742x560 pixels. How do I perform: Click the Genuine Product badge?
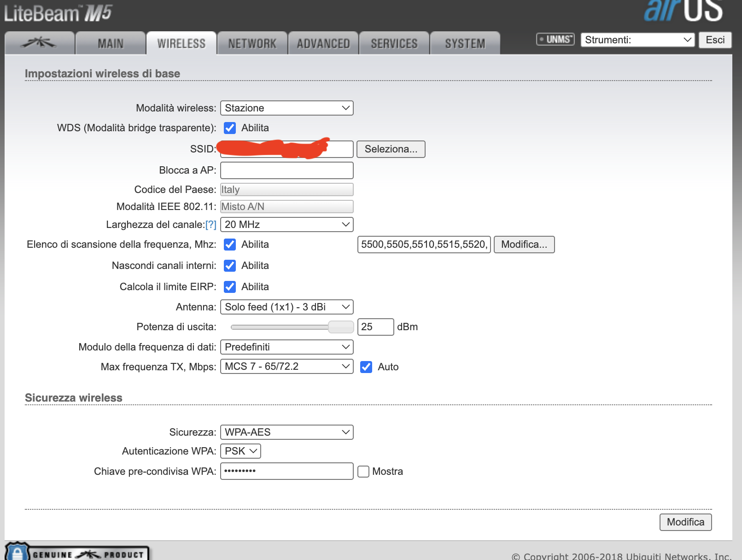[x=77, y=553]
